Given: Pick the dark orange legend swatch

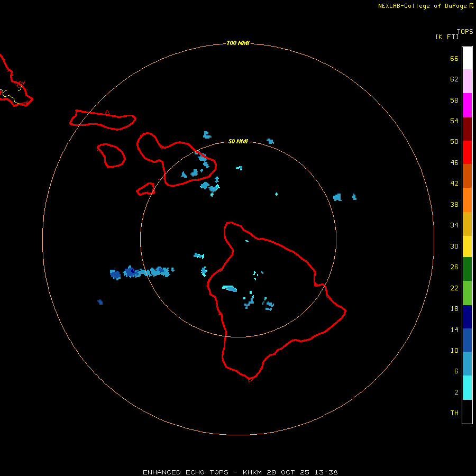Looking at the screenshot, I should pyautogui.click(x=467, y=176).
